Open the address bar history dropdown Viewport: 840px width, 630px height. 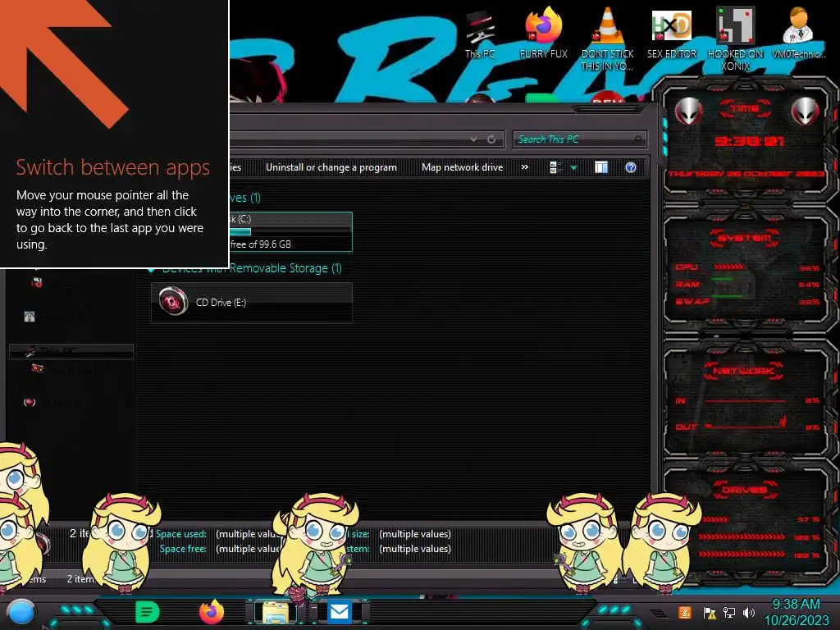tap(473, 139)
